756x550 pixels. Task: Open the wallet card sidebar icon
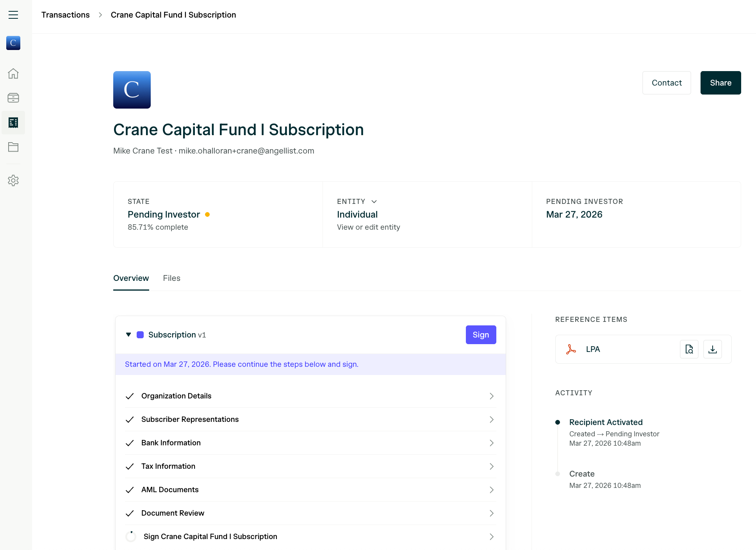13,98
